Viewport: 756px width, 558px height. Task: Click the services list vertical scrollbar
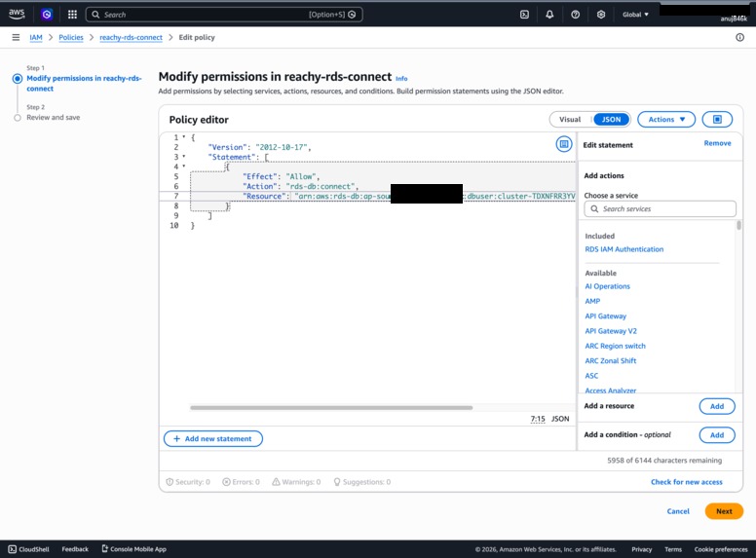[738, 226]
